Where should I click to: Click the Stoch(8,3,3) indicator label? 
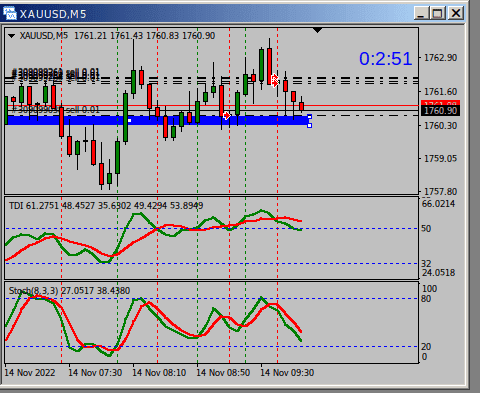(x=69, y=291)
